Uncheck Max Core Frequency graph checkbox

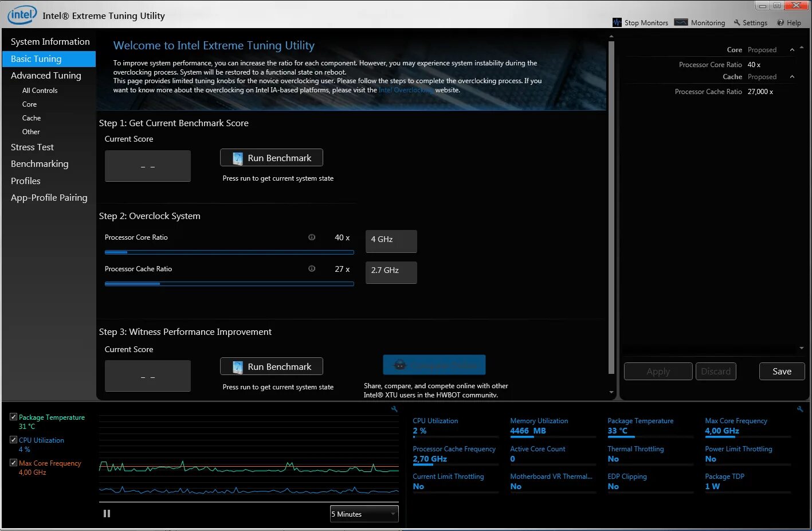[13, 463]
